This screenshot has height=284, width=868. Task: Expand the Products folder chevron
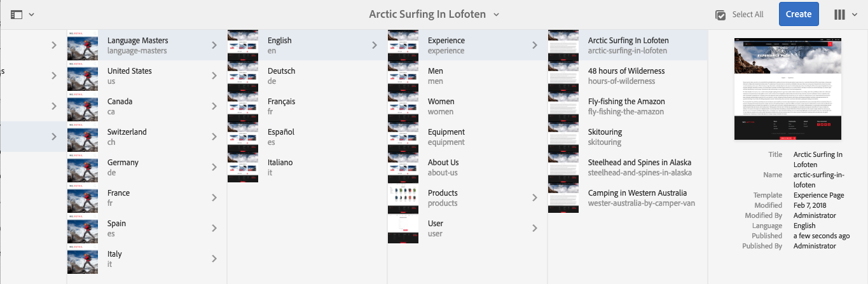coord(535,198)
